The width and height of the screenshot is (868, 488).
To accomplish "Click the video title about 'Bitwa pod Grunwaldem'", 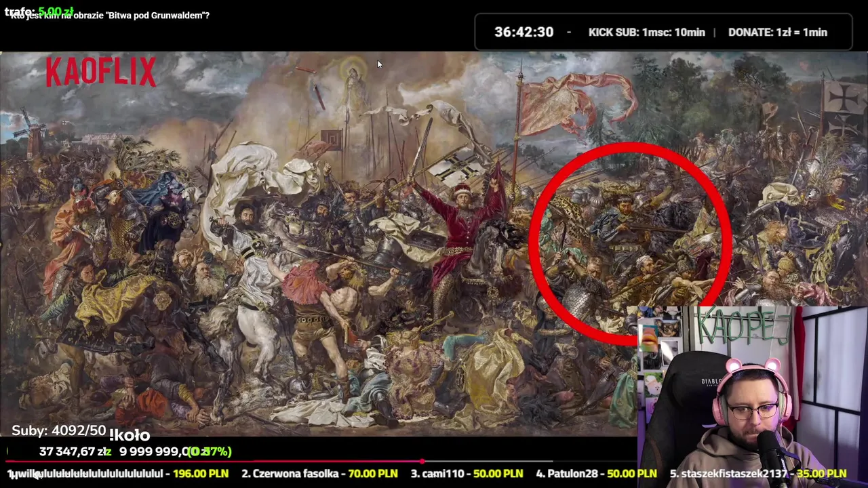I will (x=110, y=16).
